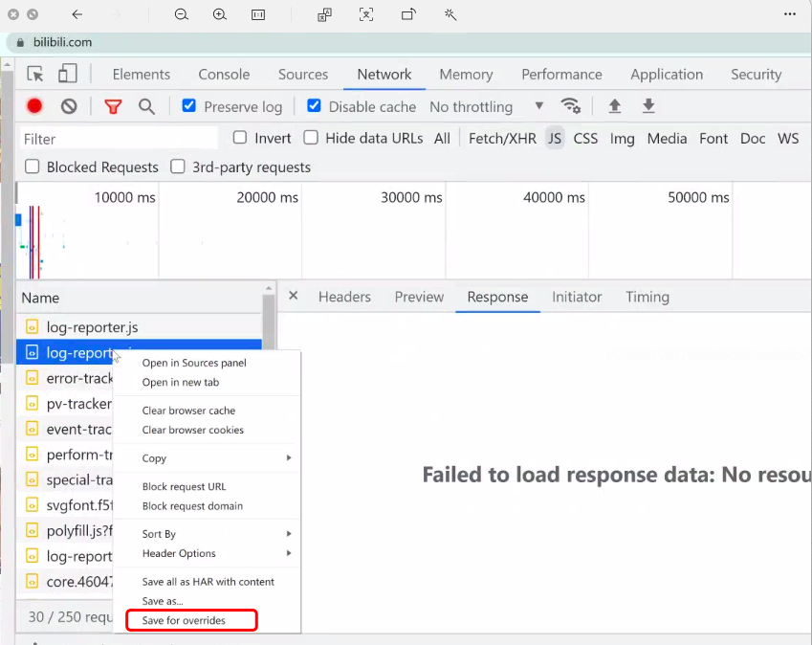Choose Block request URL
Screen dimensions: 812x645
[x=208, y=486]
